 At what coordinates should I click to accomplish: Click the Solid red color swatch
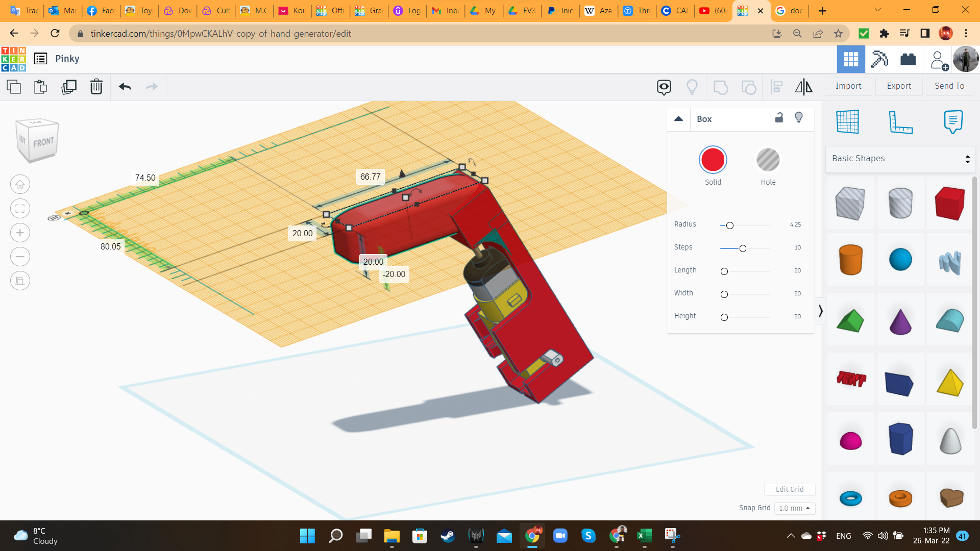coord(713,160)
